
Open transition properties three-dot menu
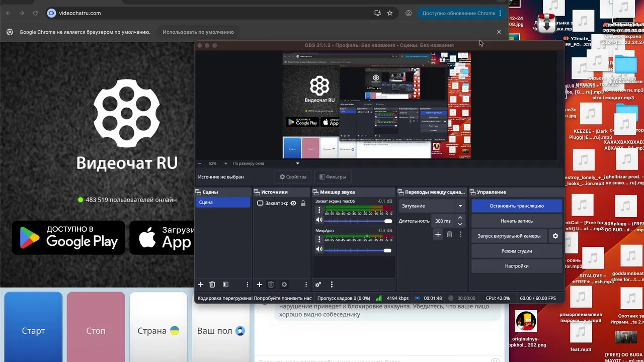[x=460, y=234]
